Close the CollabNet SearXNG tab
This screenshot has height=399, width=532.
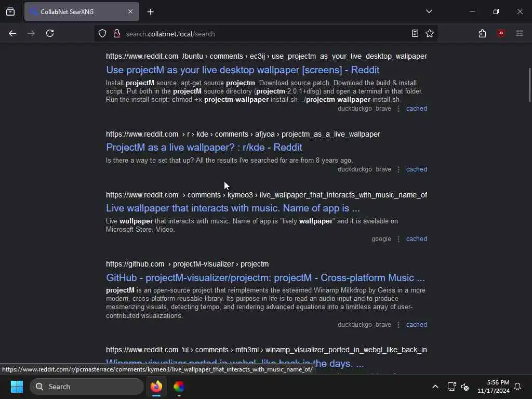click(x=130, y=11)
